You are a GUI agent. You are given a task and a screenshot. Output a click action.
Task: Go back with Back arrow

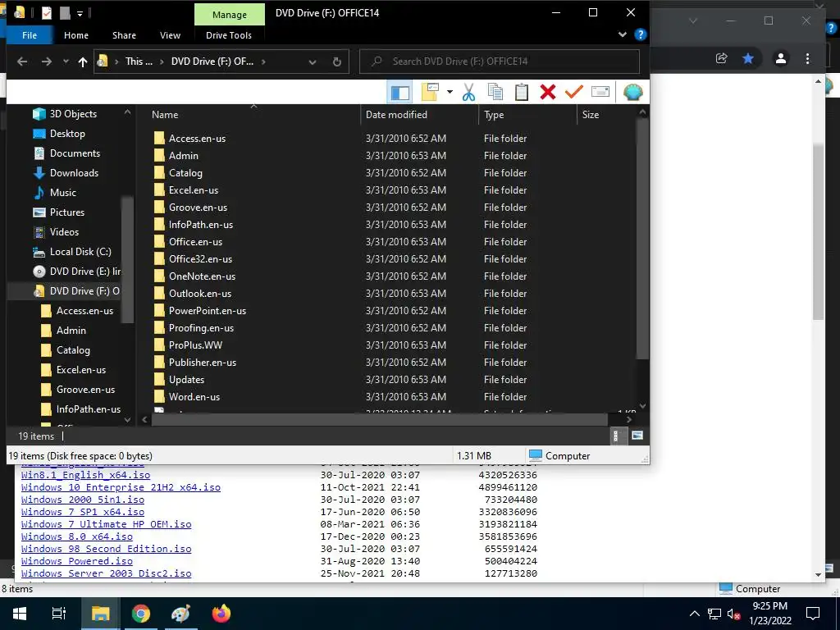click(22, 62)
